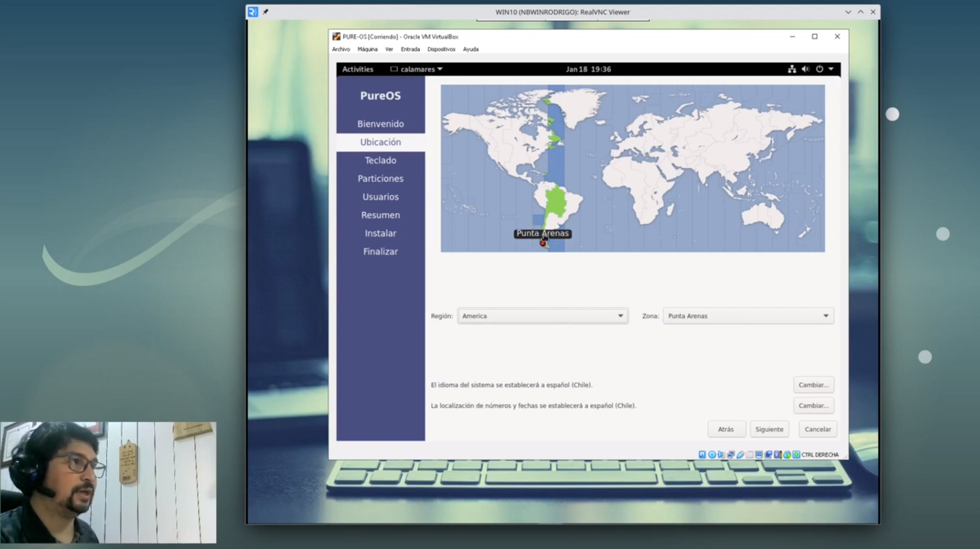Click the Atrás button
980x549 pixels.
[x=725, y=429]
